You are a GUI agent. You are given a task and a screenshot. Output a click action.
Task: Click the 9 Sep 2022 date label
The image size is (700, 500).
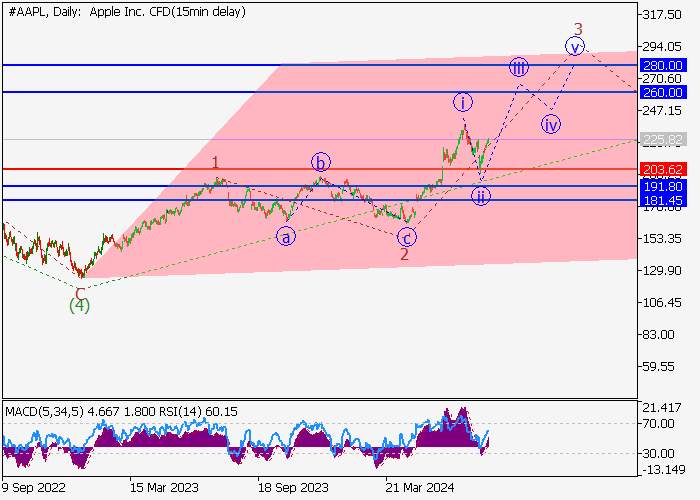(34, 488)
